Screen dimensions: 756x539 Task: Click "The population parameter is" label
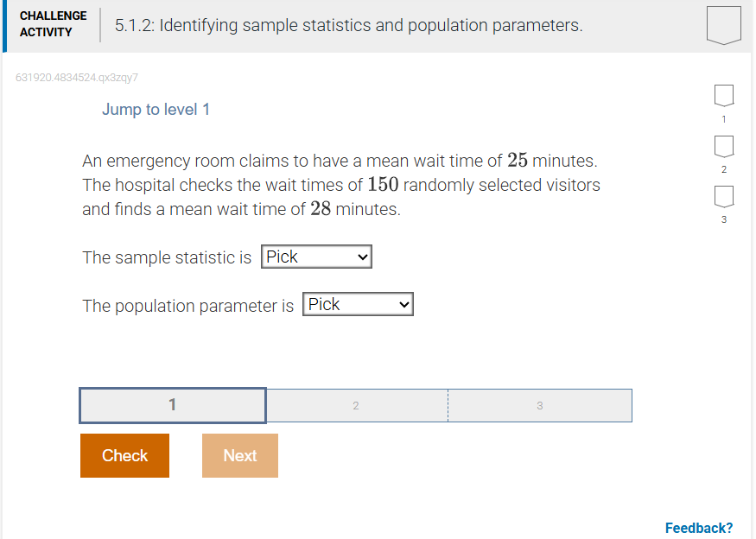(187, 306)
